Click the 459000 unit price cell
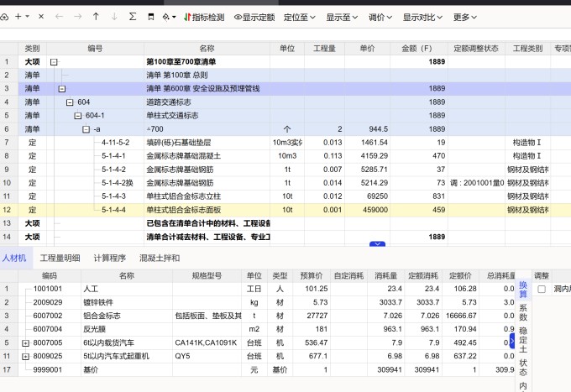 (367, 210)
